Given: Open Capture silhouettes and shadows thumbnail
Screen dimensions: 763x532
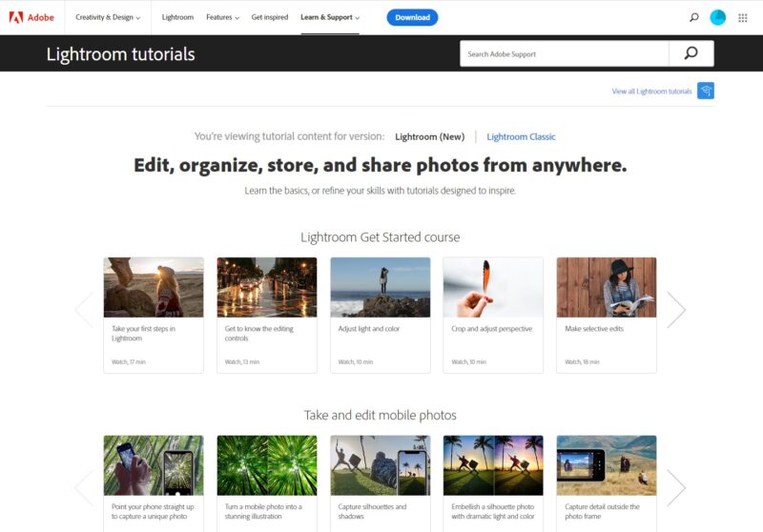Looking at the screenshot, I should pos(381,465).
